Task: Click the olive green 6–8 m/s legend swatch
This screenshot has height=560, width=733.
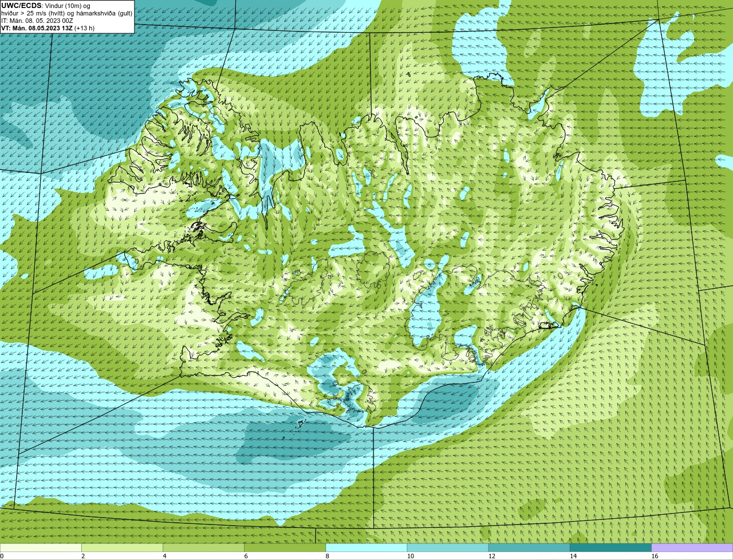Action: click(285, 547)
